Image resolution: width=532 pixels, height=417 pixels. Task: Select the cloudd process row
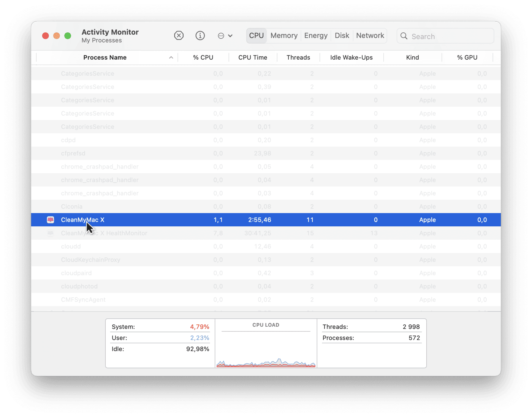(266, 246)
